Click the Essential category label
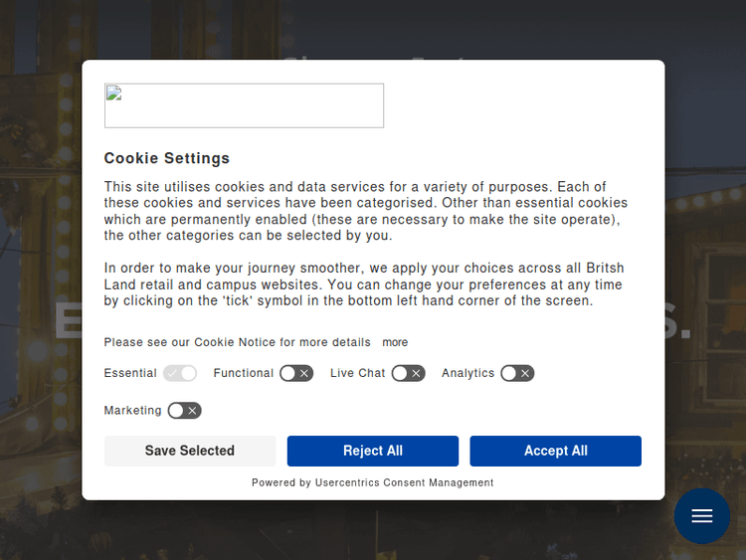This screenshot has width=746, height=560. point(130,373)
